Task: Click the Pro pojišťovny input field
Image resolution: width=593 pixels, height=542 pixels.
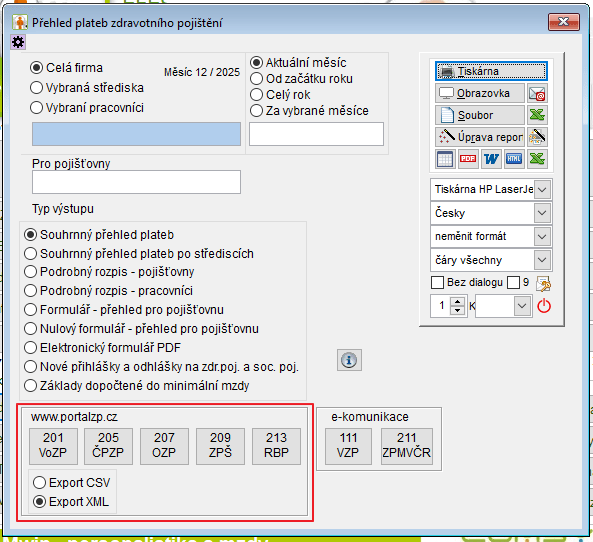Action: [136, 182]
